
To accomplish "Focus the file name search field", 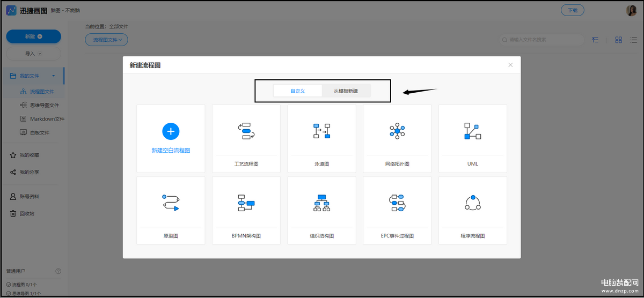I will point(542,40).
